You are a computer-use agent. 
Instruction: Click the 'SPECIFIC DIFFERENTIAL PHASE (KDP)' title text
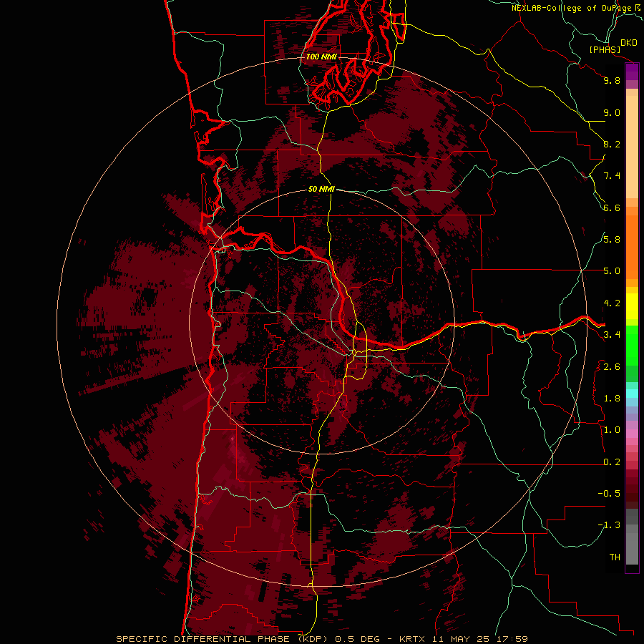[222, 639]
